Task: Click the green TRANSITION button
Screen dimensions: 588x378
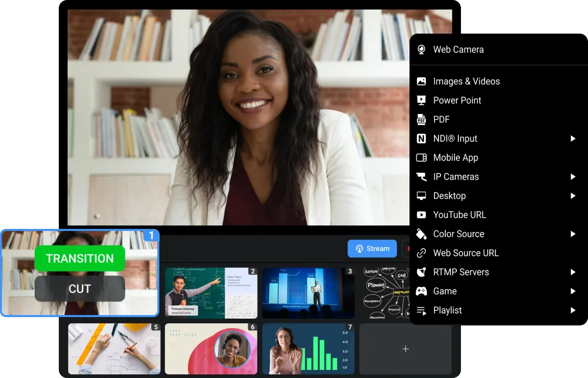Action: [x=80, y=258]
